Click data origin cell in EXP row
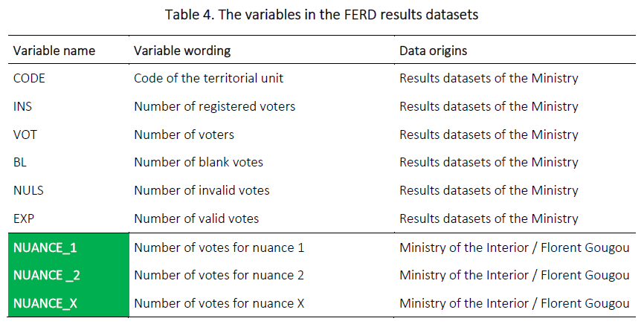Screen dimensions: 644x324 pos(489,218)
